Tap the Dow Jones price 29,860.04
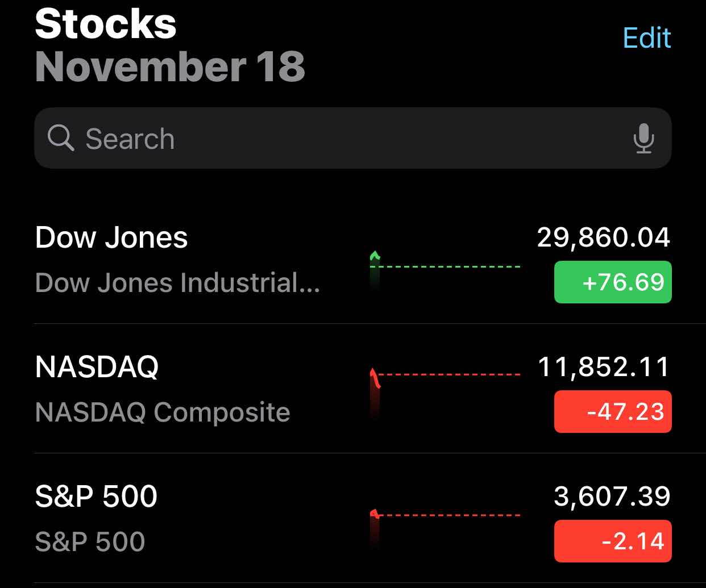Screen dimensions: 706x588 pyautogui.click(x=604, y=237)
